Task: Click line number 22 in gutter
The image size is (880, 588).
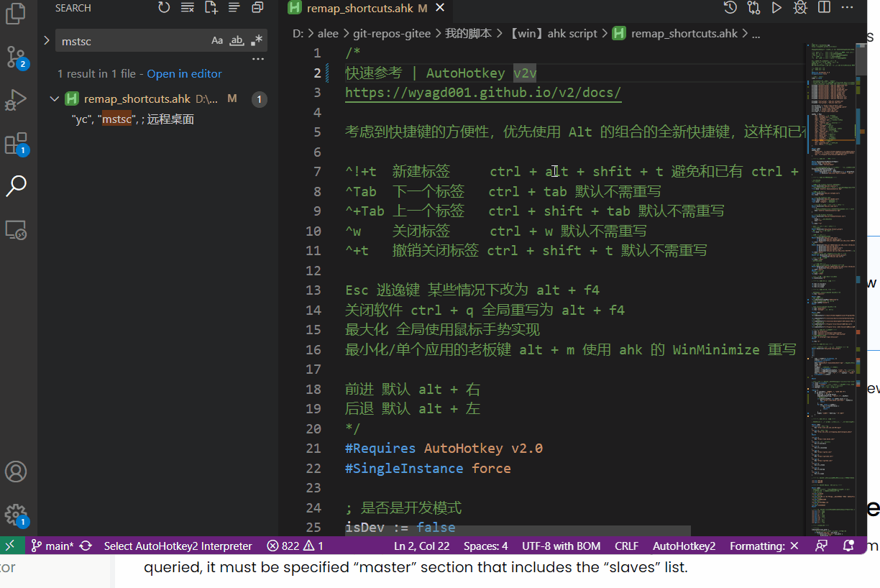Action: 313,468
